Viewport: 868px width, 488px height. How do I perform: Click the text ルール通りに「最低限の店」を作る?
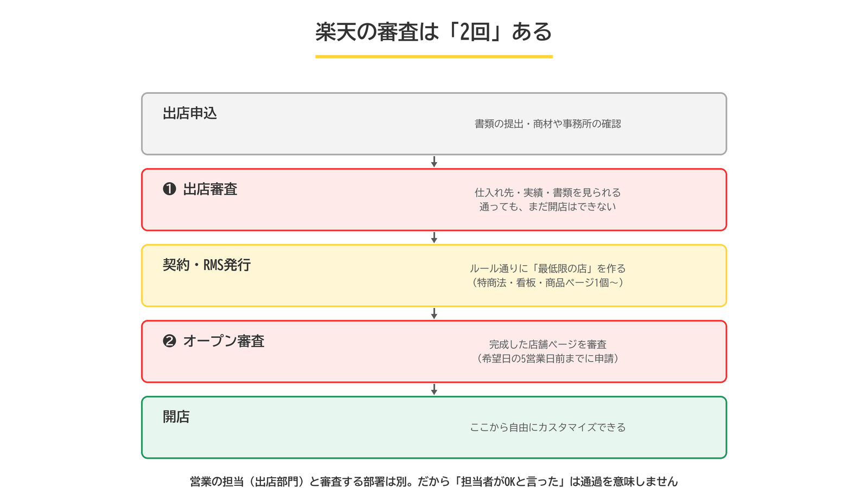point(547,268)
